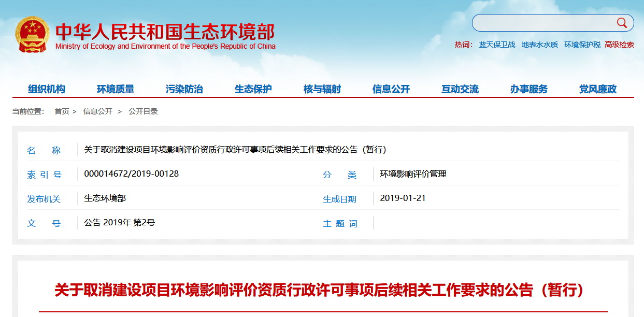Select the 污染防治 navigation item
The height and width of the screenshot is (317, 644).
pos(184,89)
